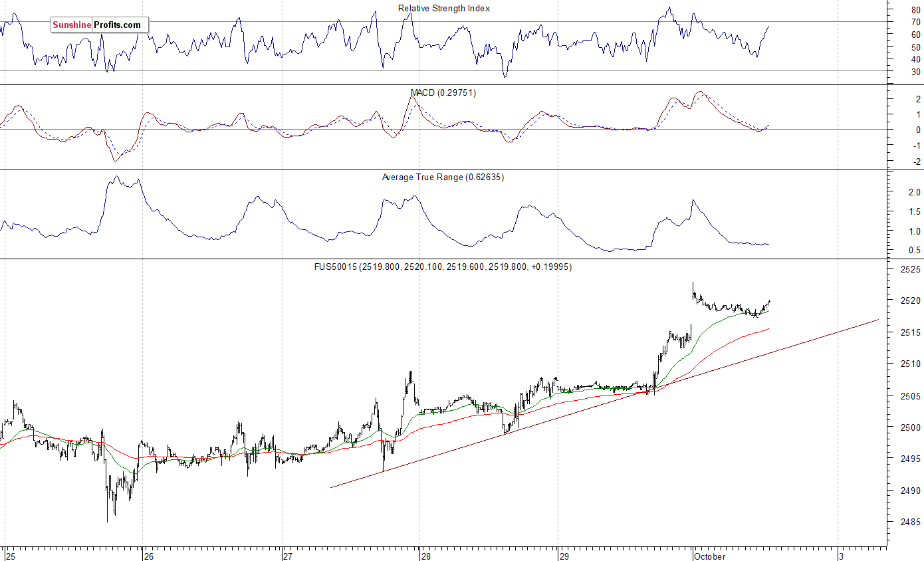Click the 2505 price axis label
This screenshot has width=924, height=561.
(911, 396)
